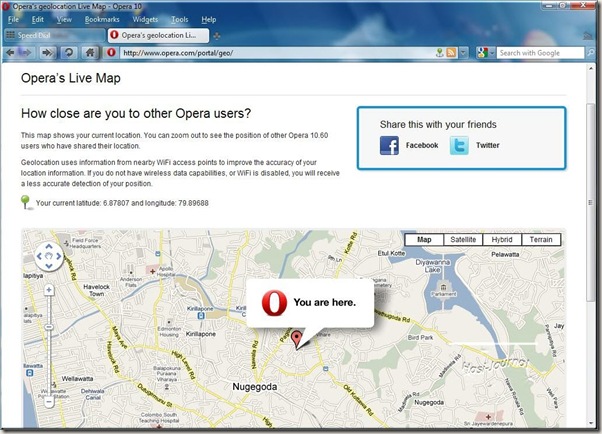Pan the map right with the arrow
Image resolution: width=602 pixels, height=434 pixels.
pos(59,256)
